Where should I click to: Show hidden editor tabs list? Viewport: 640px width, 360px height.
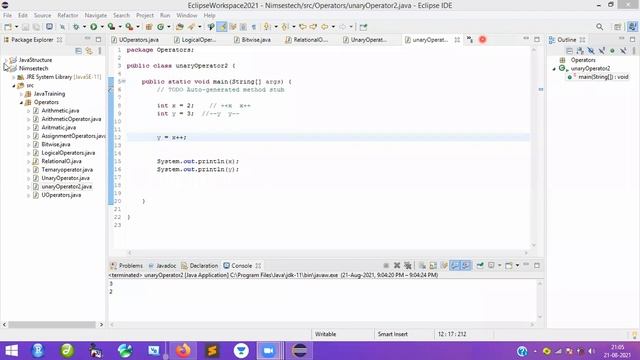coord(470,40)
